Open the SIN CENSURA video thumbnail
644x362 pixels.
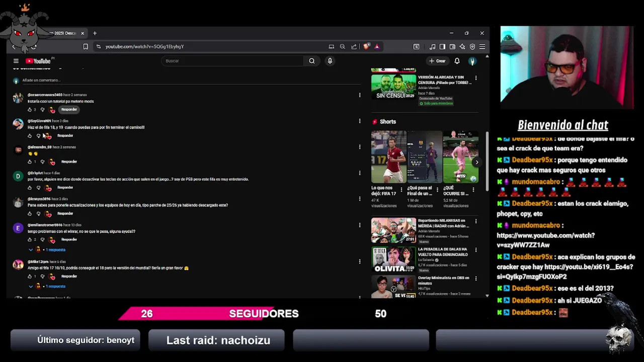(393, 87)
